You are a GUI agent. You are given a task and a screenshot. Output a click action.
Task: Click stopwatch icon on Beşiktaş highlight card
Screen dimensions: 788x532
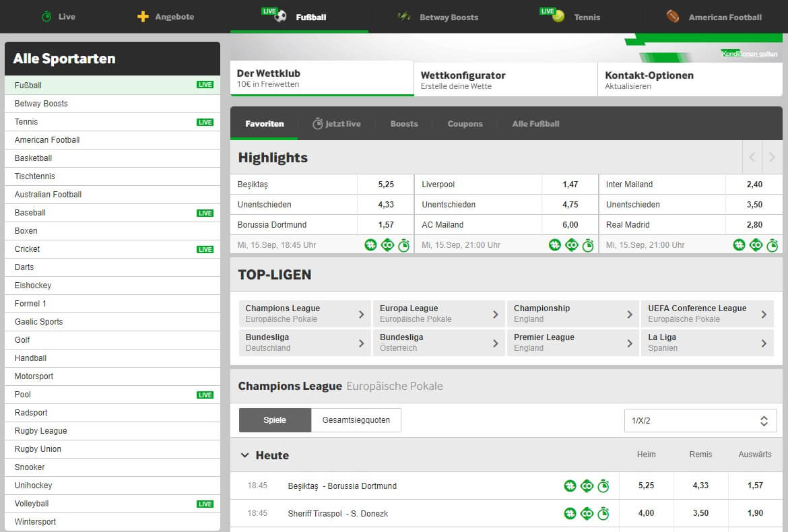[403, 245]
